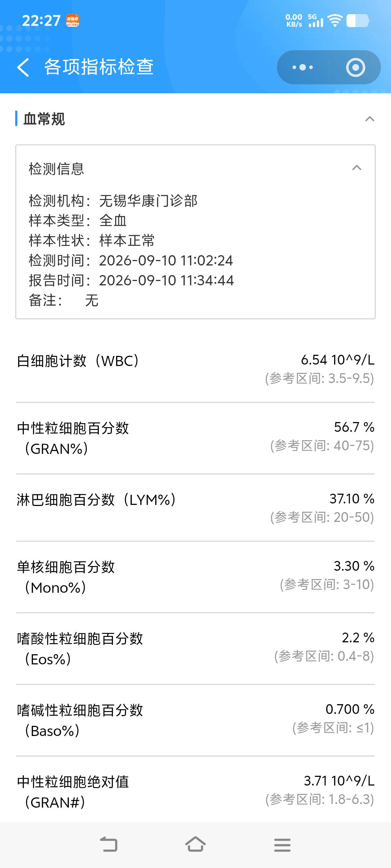This screenshot has width=391, height=868.
Task: Tap the 检测信息 heading text
Action: pyautogui.click(x=56, y=169)
